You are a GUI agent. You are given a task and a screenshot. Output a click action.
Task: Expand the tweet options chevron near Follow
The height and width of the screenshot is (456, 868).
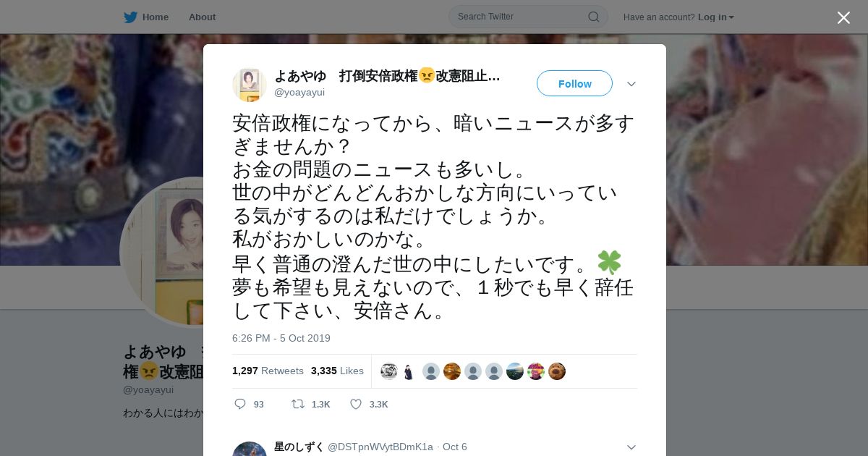[631, 84]
